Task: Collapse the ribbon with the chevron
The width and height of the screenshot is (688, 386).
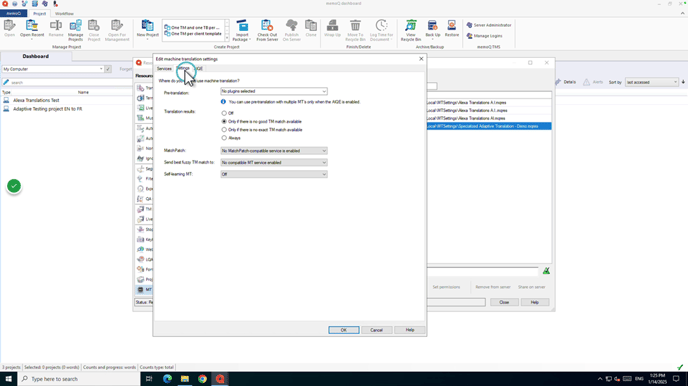Action: click(682, 13)
